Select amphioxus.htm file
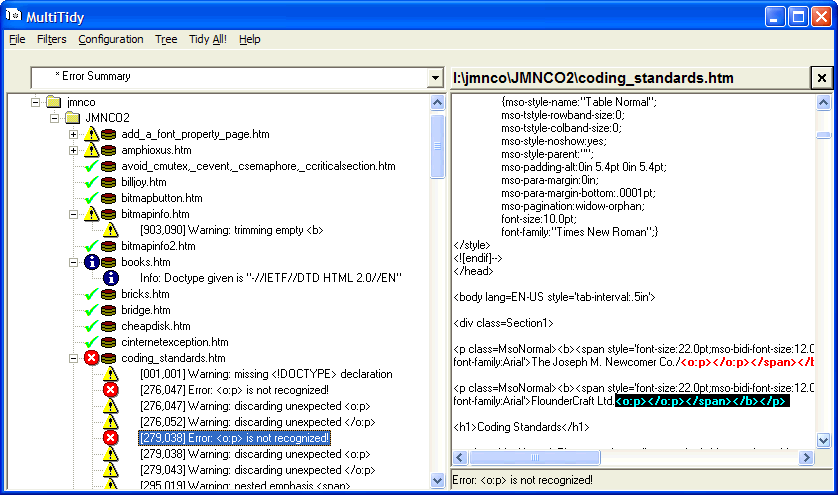 click(156, 150)
